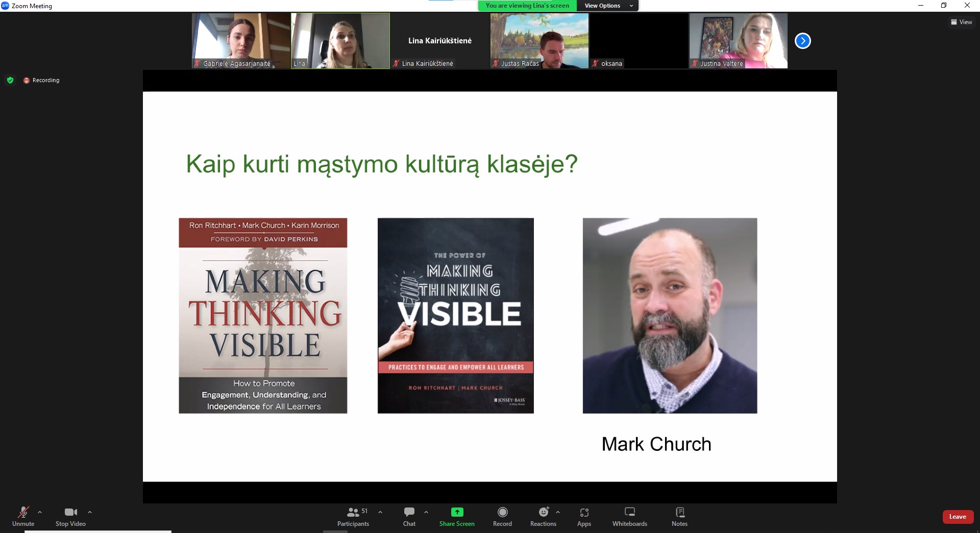980x533 pixels.
Task: Select Lina's active speaker video thumbnail
Action: (340, 41)
